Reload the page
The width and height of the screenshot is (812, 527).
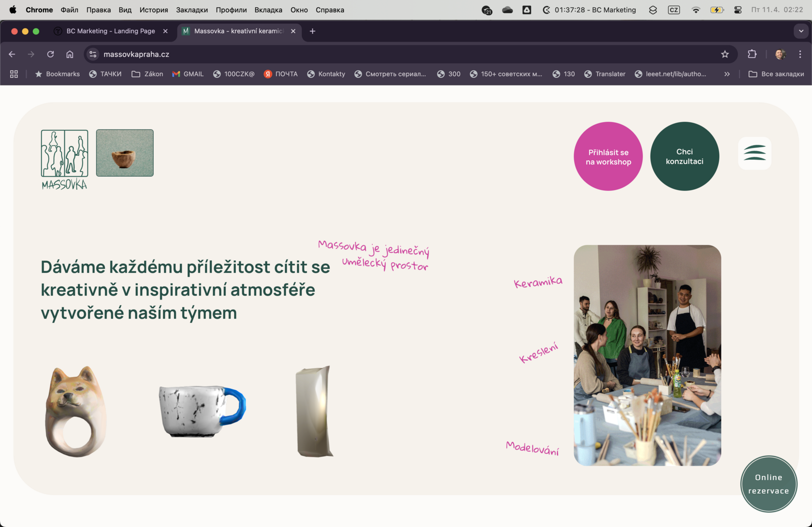click(x=50, y=54)
